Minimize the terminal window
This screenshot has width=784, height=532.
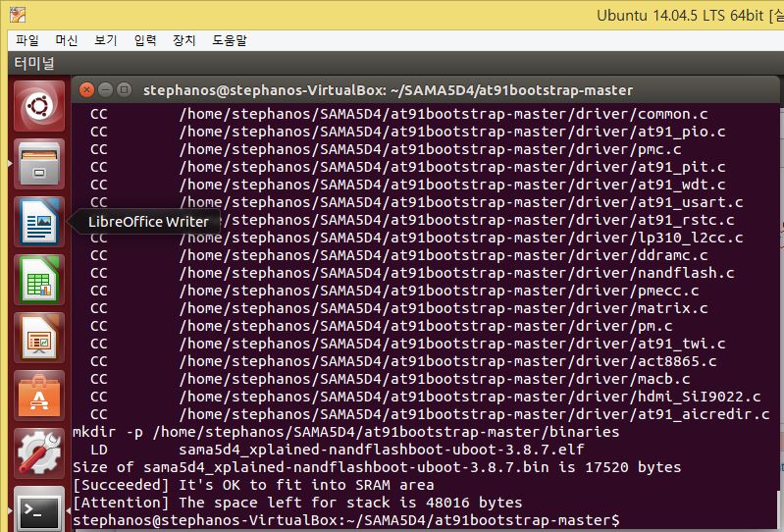[105, 89]
